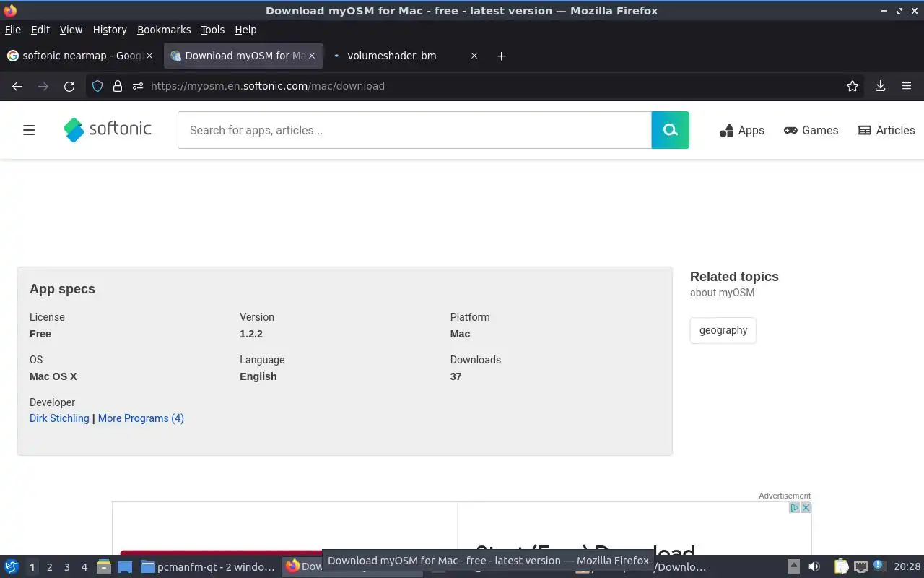Submit search with the magnifier button
This screenshot has height=578, width=924.
point(671,130)
